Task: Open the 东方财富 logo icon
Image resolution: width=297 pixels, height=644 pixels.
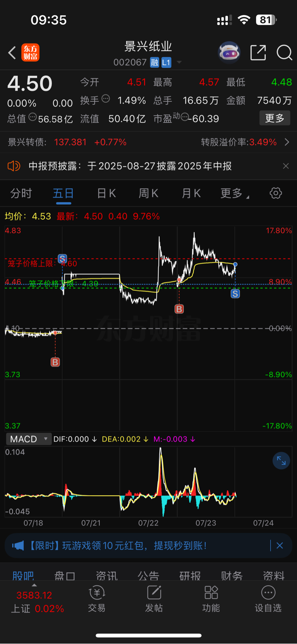Action: [30, 53]
